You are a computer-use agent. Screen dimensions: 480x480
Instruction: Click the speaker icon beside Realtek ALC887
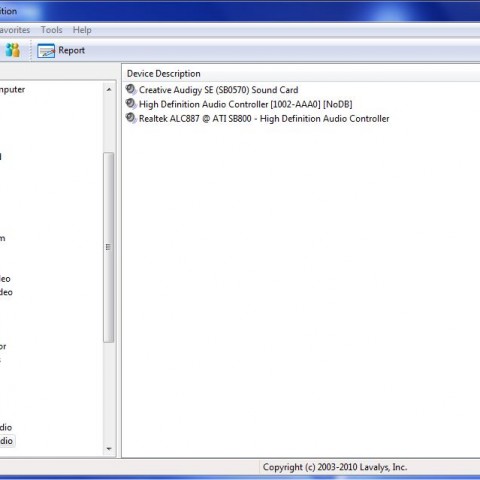(x=131, y=118)
